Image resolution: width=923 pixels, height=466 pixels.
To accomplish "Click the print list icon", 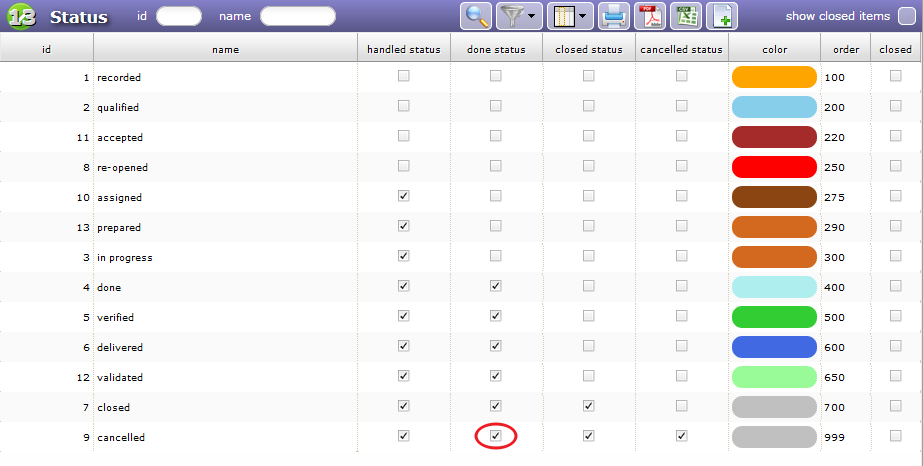I will pos(614,16).
